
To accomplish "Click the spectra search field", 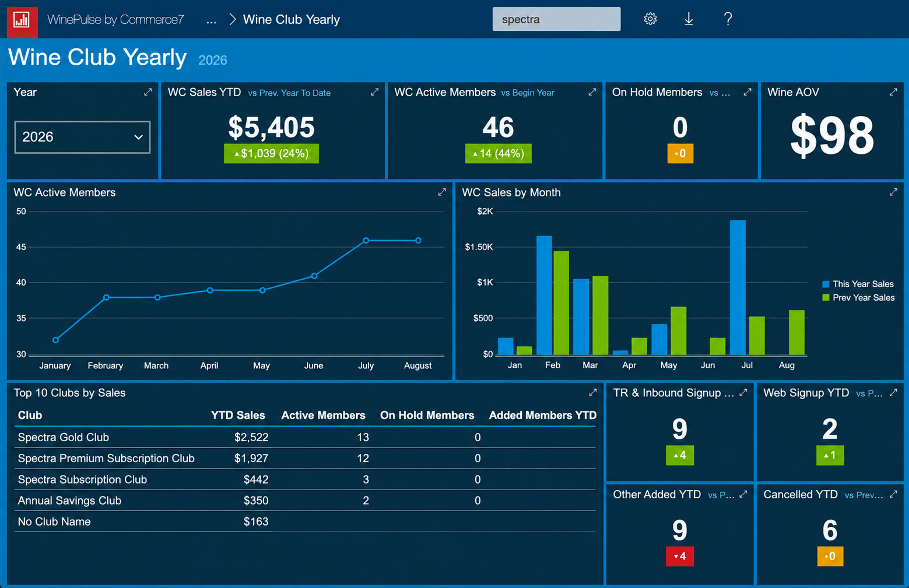I will click(x=556, y=19).
